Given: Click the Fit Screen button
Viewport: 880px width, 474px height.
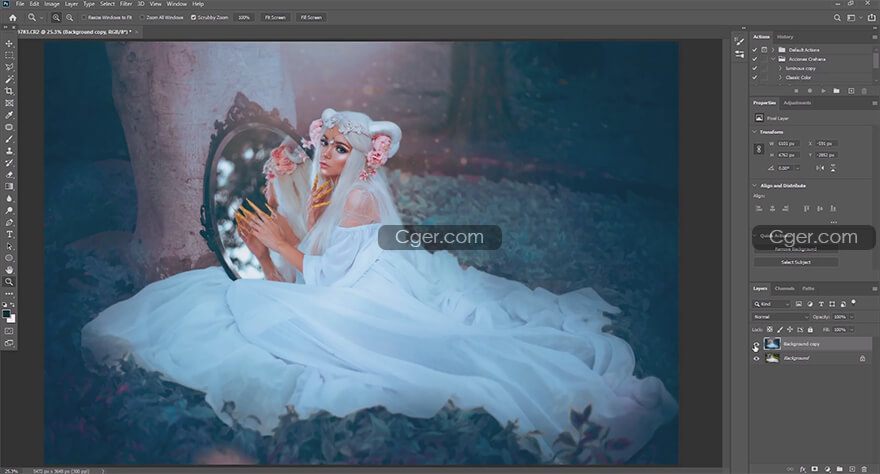Looking at the screenshot, I should point(275,17).
